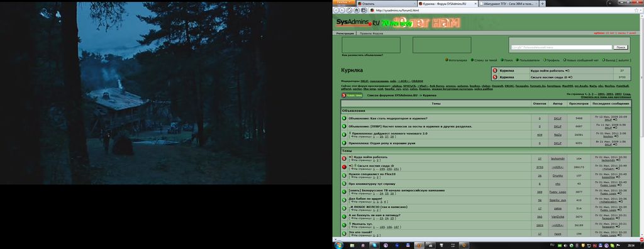
Task: Open topic Куда пойти работать
Action: tap(370, 157)
